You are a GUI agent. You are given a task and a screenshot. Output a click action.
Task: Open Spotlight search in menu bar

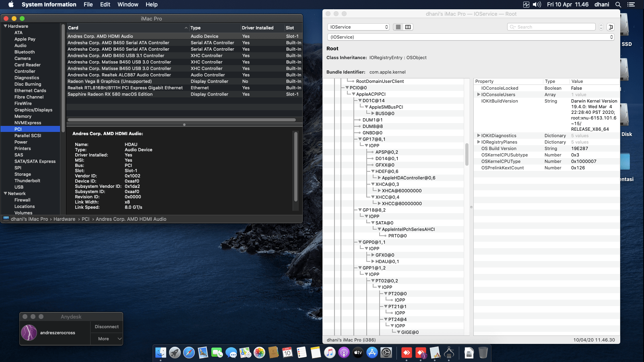(x=618, y=4)
